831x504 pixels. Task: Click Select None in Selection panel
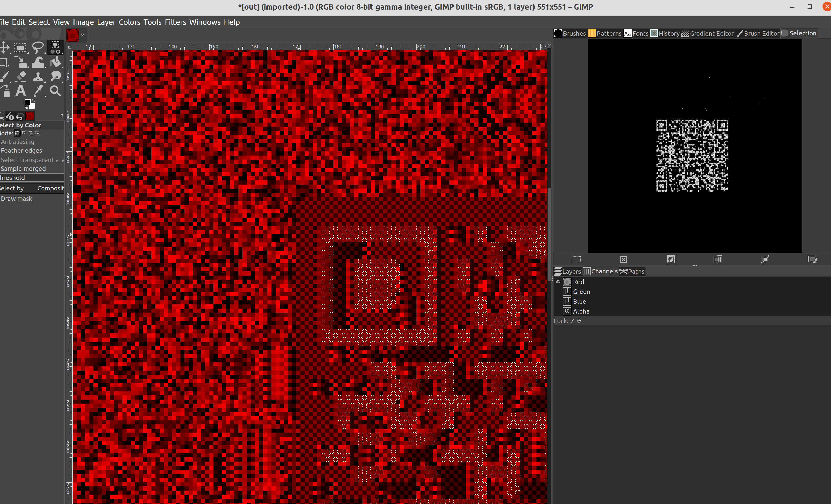623,259
